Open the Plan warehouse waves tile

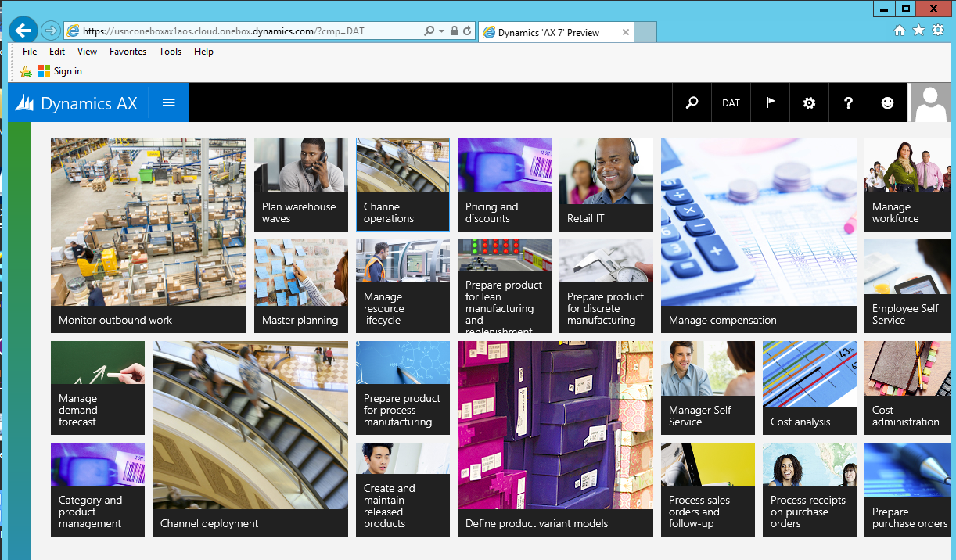point(301,185)
